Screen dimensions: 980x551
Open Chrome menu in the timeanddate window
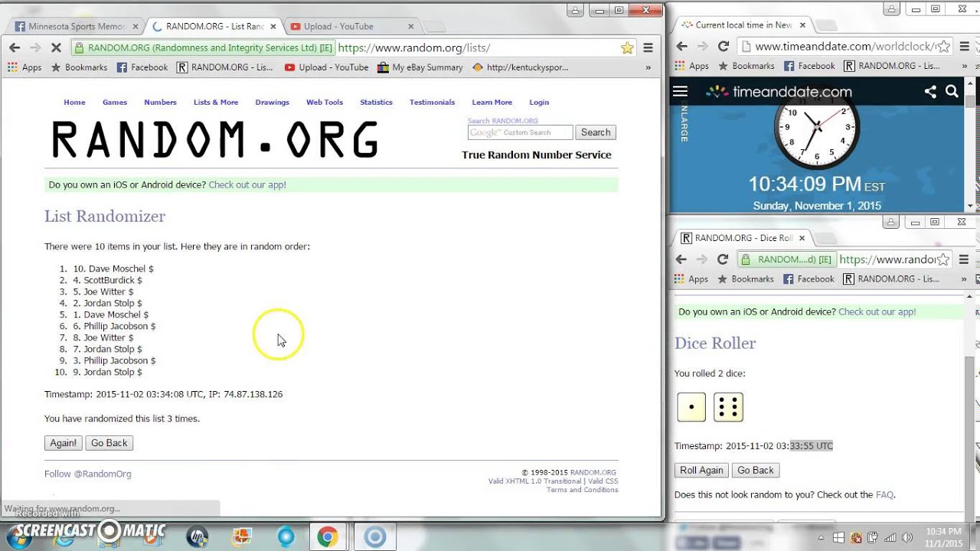point(964,47)
